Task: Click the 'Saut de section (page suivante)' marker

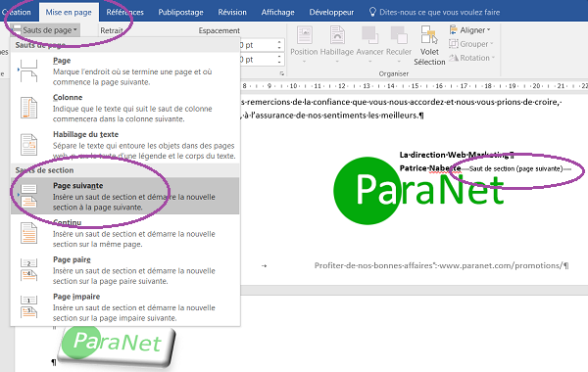Action: (516, 169)
